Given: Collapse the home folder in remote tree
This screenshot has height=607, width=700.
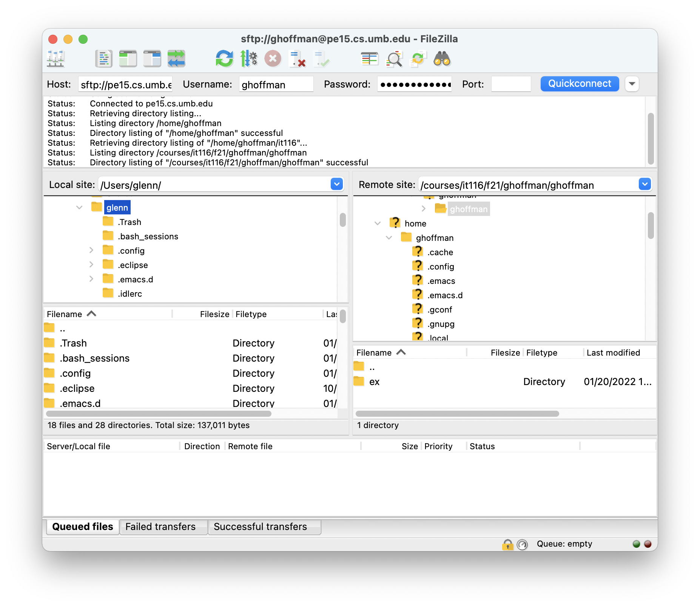Looking at the screenshot, I should click(378, 223).
